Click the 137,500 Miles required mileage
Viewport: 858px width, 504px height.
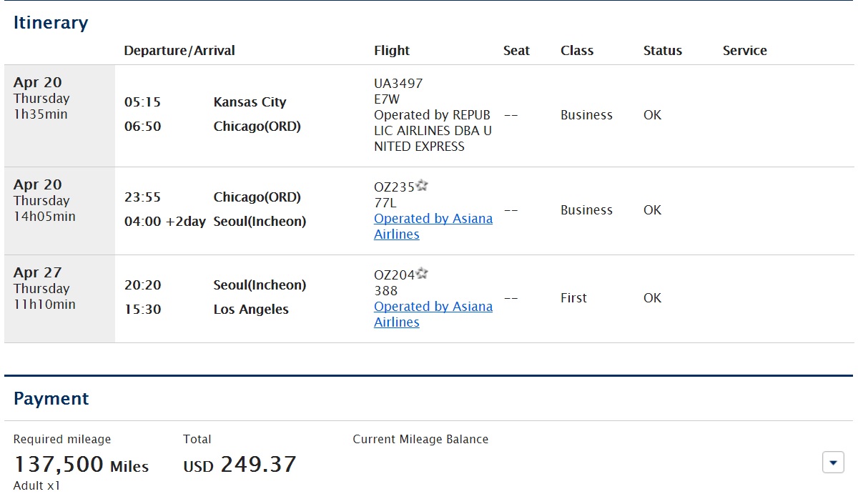click(x=82, y=465)
